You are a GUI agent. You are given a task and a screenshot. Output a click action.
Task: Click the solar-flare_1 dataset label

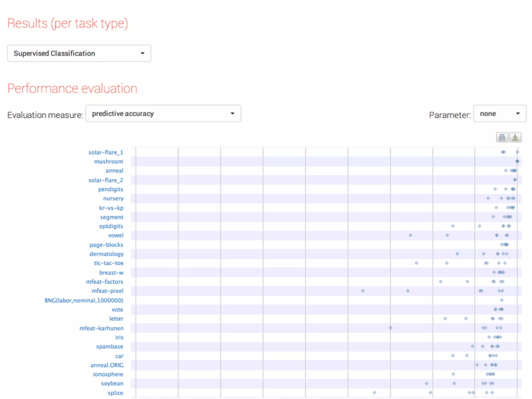pos(105,152)
